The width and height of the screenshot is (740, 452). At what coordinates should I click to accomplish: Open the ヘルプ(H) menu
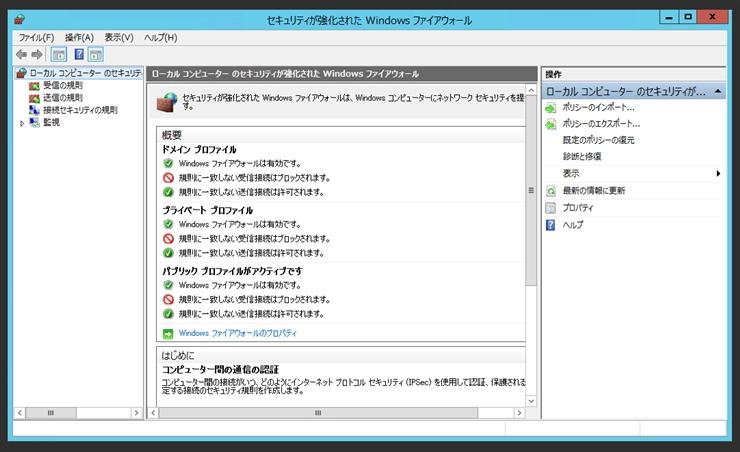[160, 38]
